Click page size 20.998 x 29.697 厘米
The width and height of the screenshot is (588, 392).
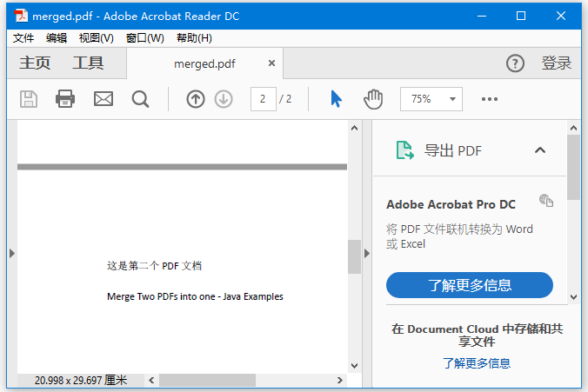pos(81,381)
